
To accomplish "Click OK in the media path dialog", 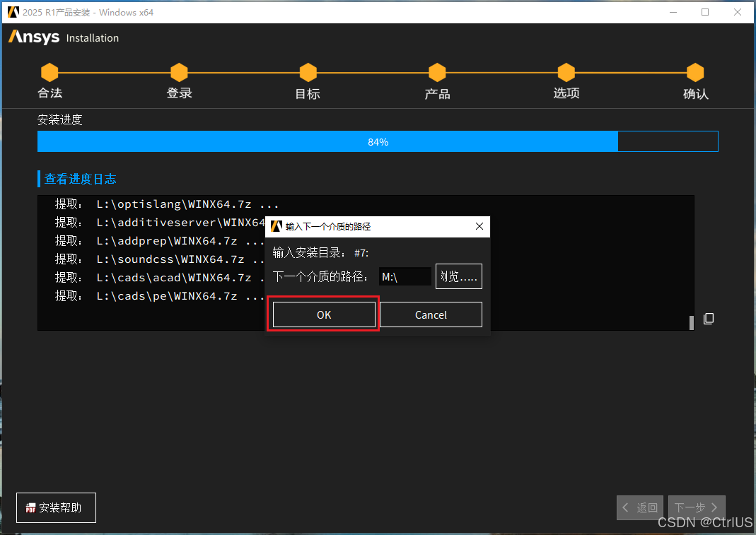I will [324, 314].
